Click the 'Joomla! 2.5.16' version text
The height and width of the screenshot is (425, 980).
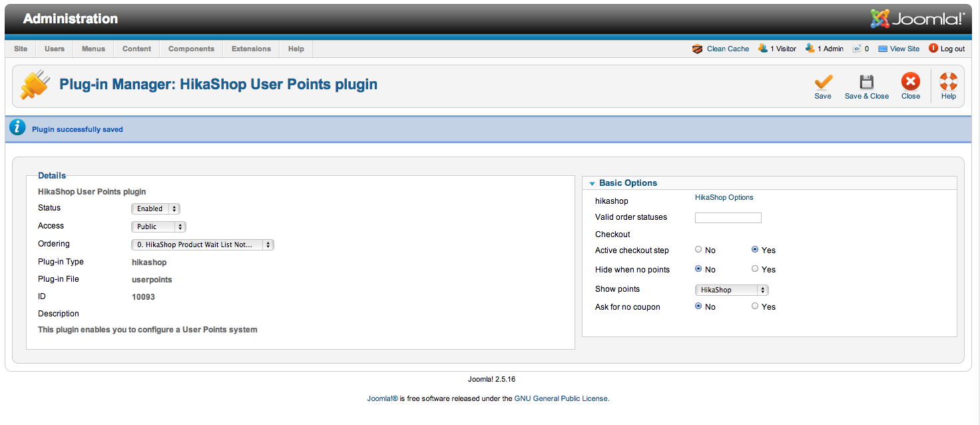(x=491, y=379)
